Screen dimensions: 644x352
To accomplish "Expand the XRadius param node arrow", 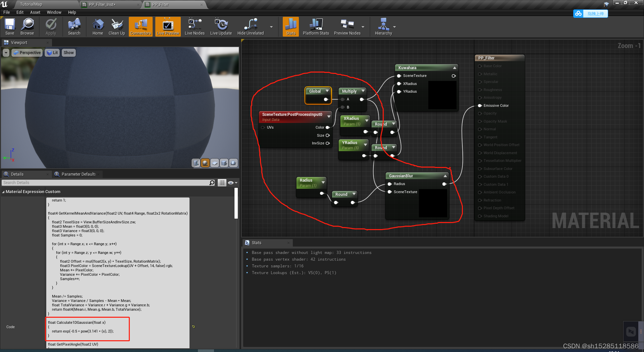I will pyautogui.click(x=367, y=121).
